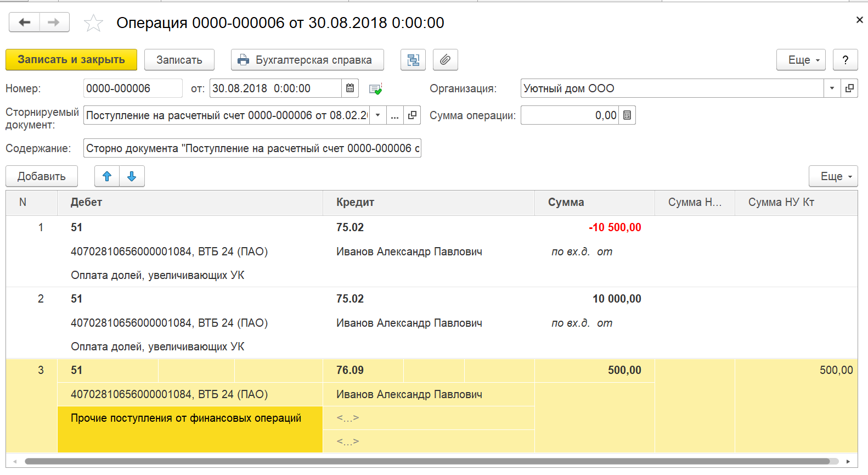
Task: Print the Бухгалтерская справка
Action: [x=307, y=60]
